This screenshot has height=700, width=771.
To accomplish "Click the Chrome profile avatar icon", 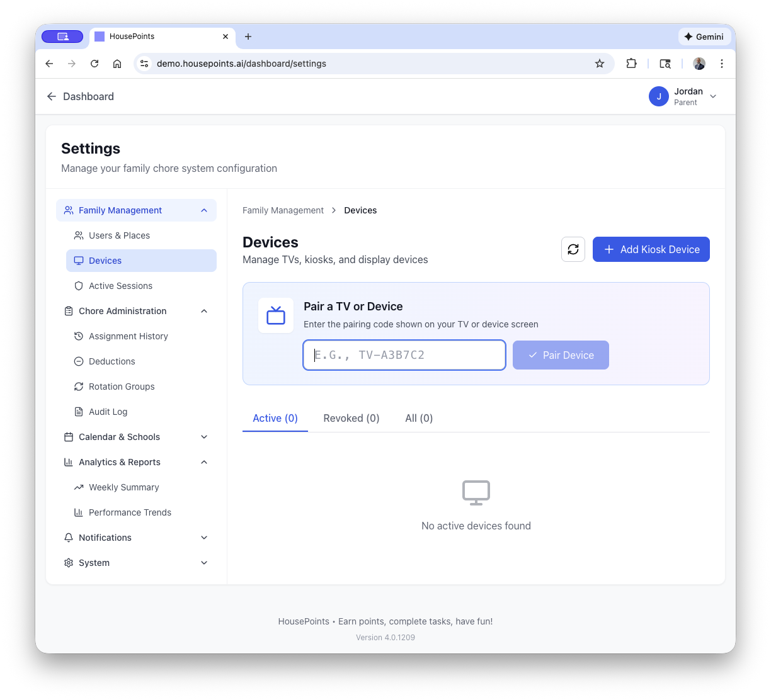I will pos(699,64).
